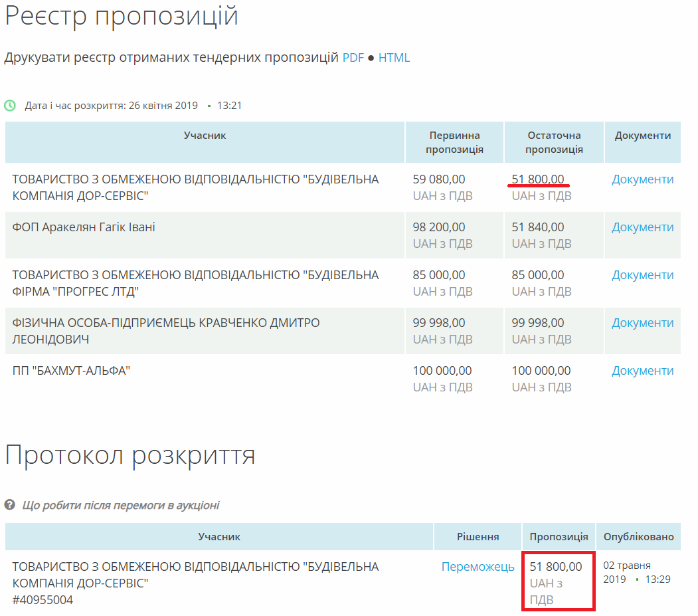Select the 'Реєстр пропозицій' heading
The image size is (698, 616).
coord(122,17)
